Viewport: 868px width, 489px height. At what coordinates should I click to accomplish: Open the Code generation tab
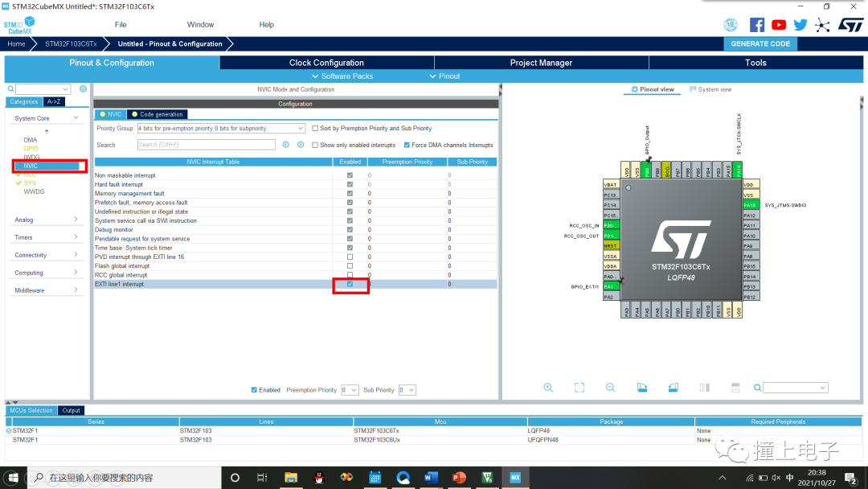coord(158,114)
